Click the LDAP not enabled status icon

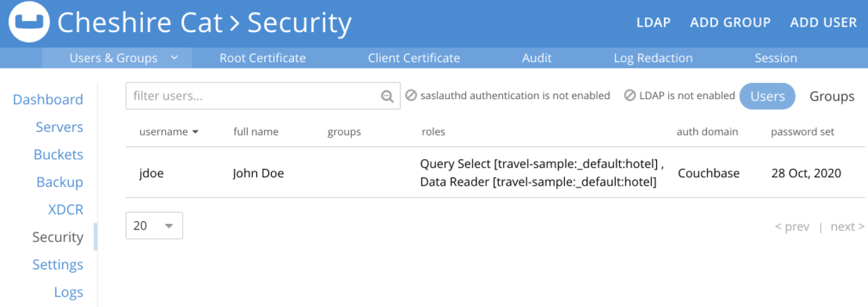pyautogui.click(x=630, y=96)
